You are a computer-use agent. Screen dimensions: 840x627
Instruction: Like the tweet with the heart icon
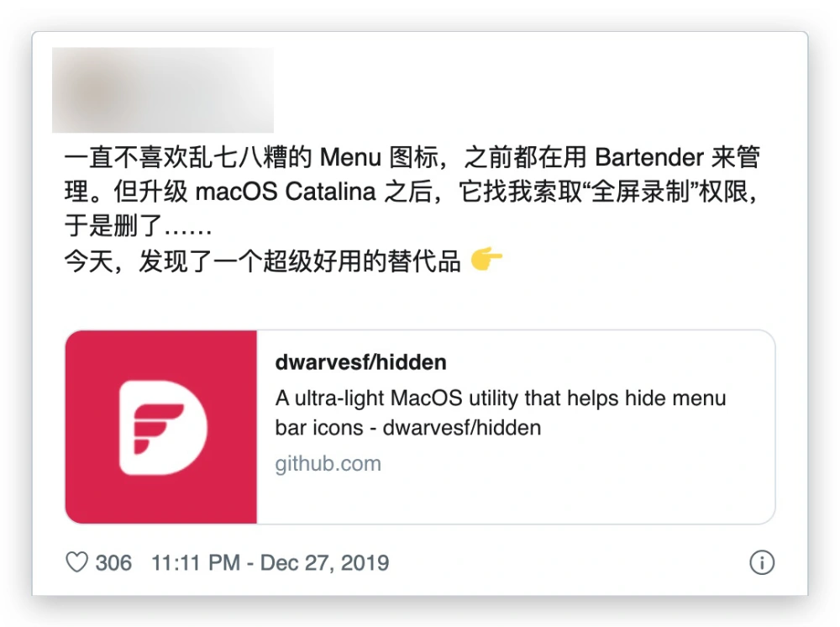(x=76, y=562)
